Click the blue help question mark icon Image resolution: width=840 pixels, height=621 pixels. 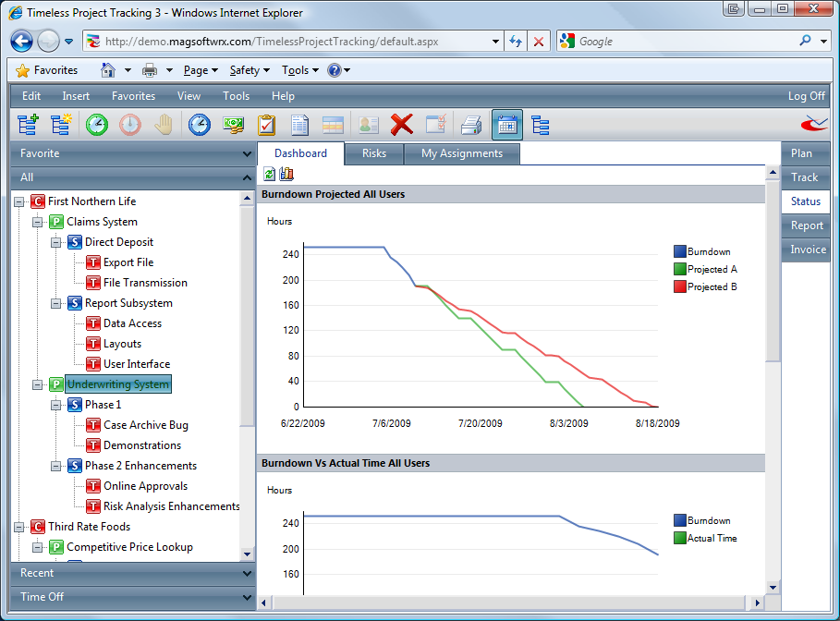[x=335, y=70]
